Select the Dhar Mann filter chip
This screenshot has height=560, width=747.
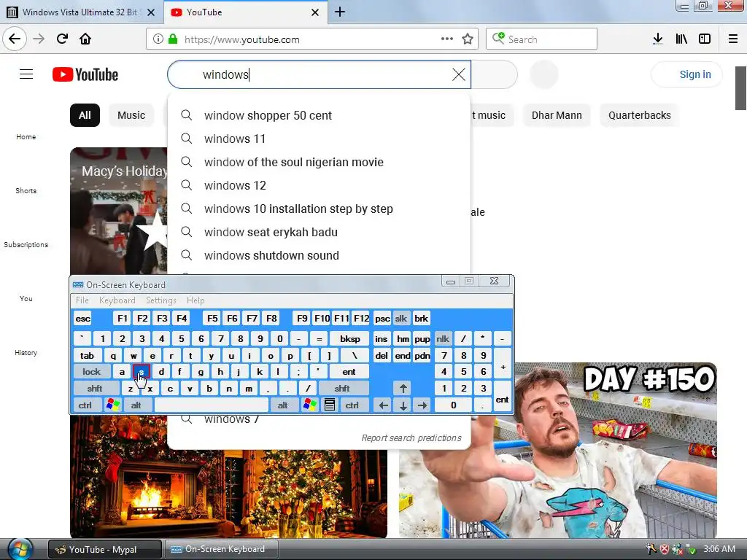click(x=557, y=115)
